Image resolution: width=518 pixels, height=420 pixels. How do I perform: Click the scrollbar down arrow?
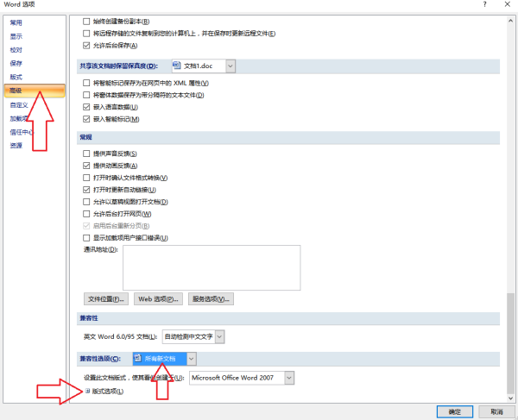pyautogui.click(x=510, y=398)
